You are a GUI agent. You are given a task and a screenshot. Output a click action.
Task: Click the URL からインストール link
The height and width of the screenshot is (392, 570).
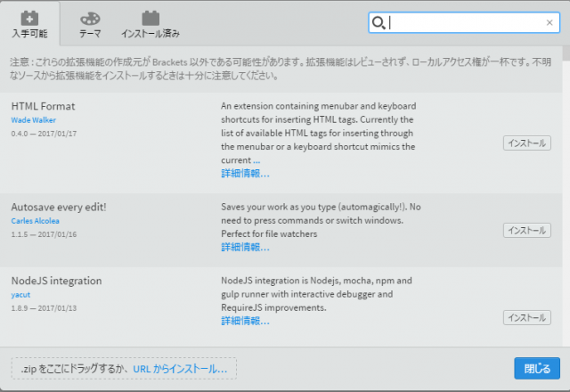click(x=180, y=368)
